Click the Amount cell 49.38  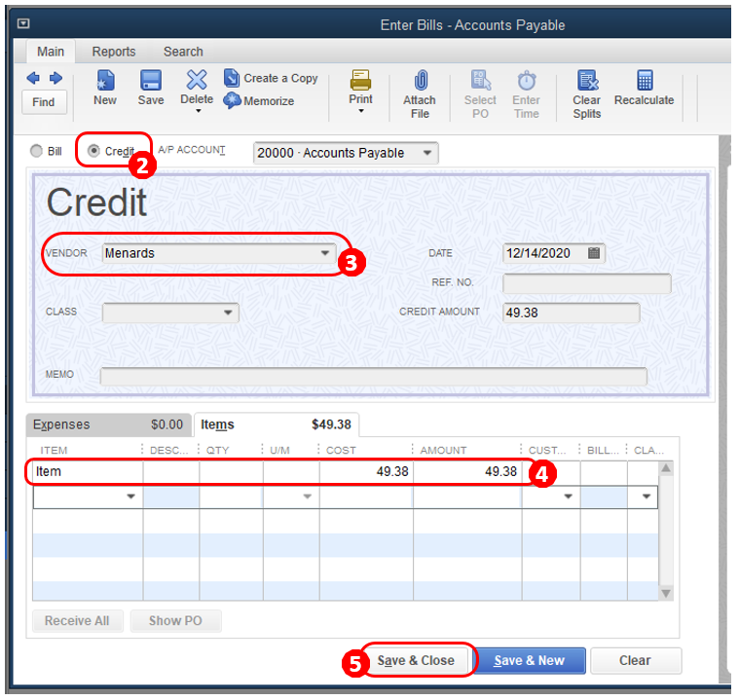(467, 471)
